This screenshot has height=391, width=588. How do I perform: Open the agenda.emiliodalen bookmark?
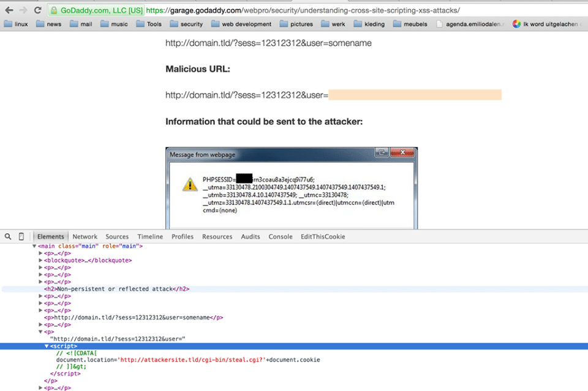point(470,24)
